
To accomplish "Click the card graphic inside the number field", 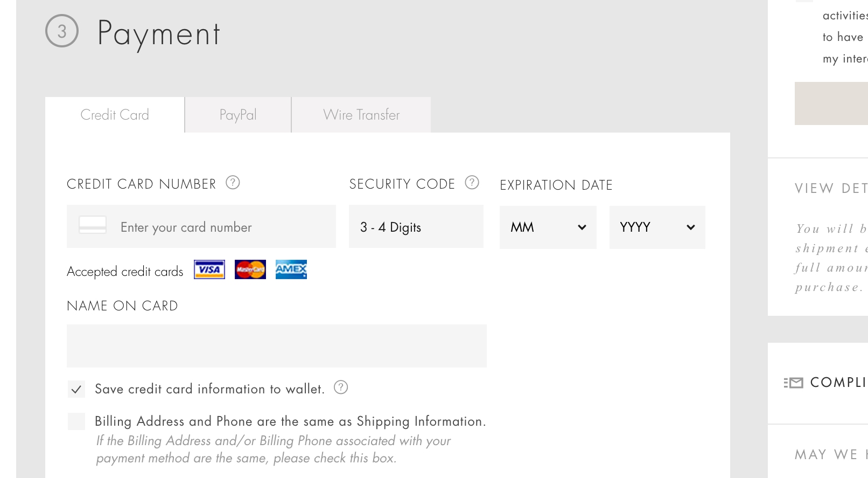I will click(92, 226).
